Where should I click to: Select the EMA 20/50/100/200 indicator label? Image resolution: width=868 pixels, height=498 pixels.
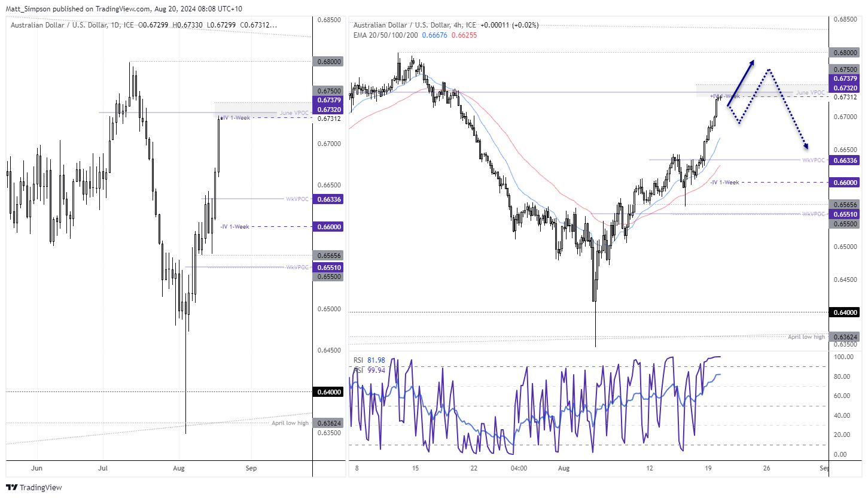386,35
